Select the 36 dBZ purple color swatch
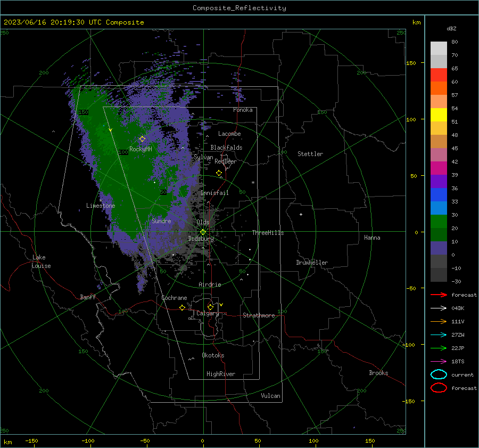 click(x=439, y=181)
